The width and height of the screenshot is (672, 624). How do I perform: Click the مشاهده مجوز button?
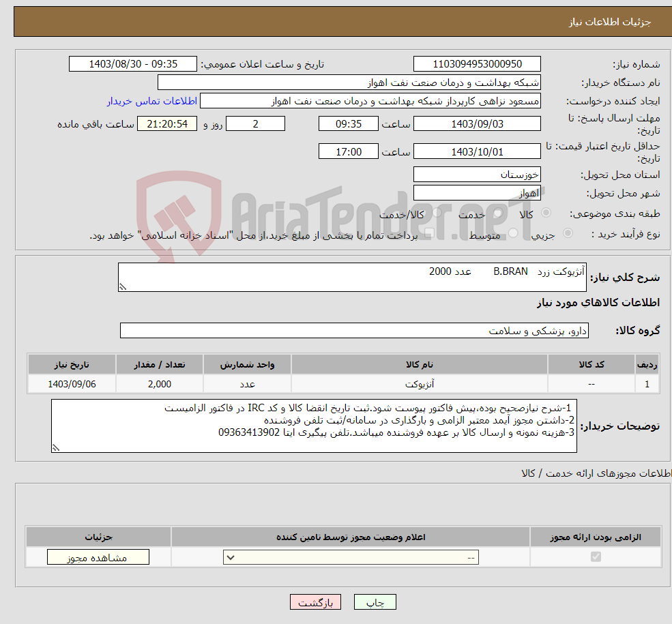[x=98, y=557]
